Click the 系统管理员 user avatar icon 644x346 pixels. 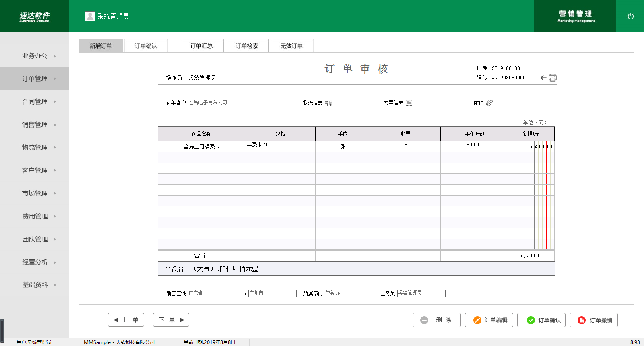click(x=90, y=16)
